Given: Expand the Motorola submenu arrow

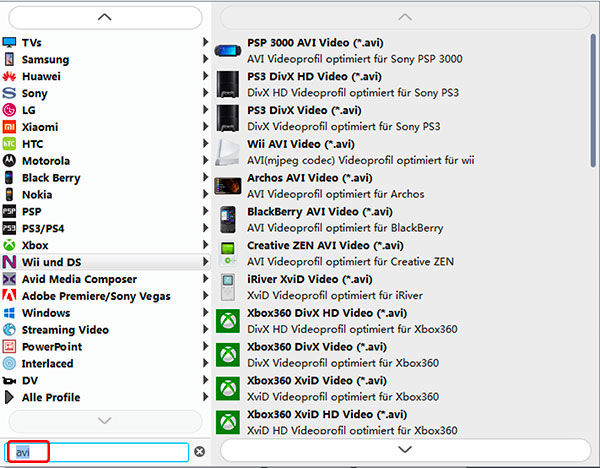Looking at the screenshot, I should (205, 160).
